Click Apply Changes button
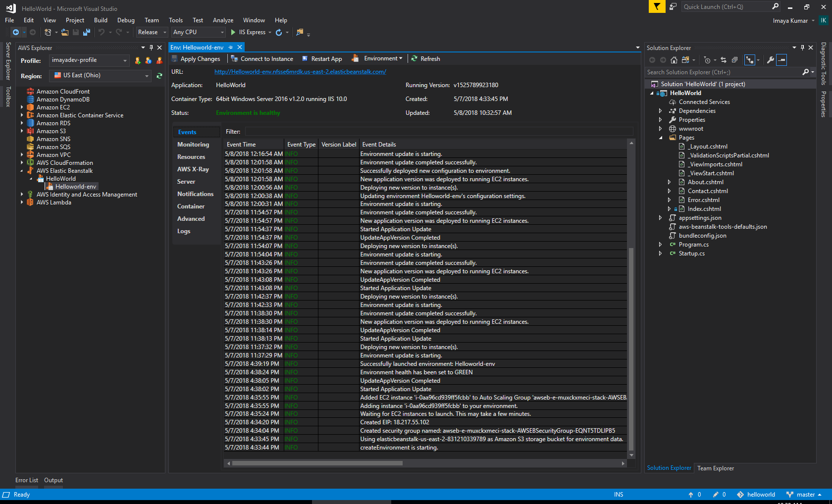Image resolution: width=832 pixels, height=504 pixels. (196, 58)
